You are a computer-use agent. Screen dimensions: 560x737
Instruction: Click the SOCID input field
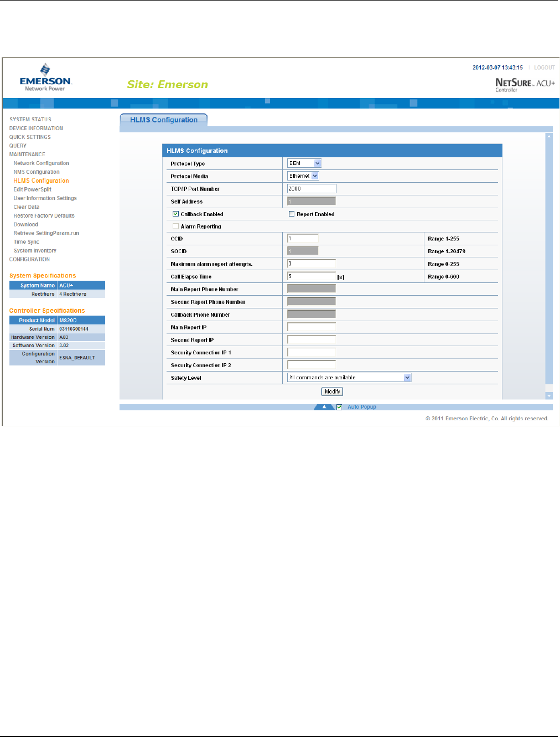[303, 251]
